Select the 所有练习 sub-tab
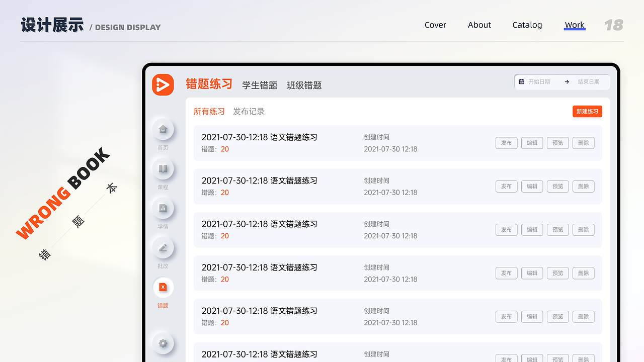644x362 pixels. [x=209, y=112]
